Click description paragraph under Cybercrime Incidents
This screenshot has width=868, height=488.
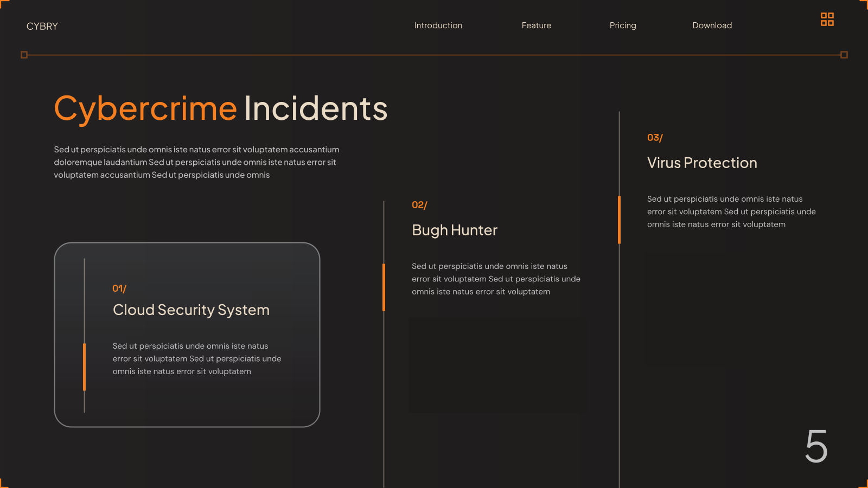click(196, 162)
